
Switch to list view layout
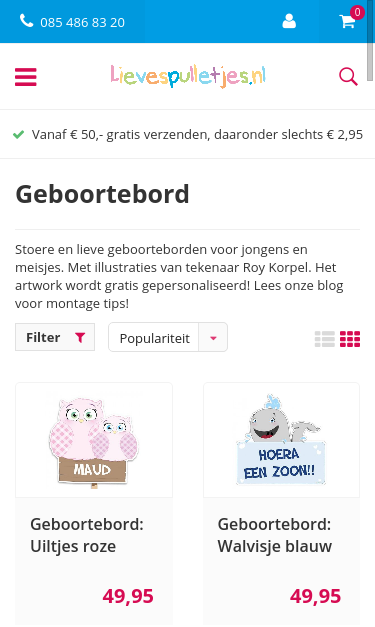tap(325, 339)
